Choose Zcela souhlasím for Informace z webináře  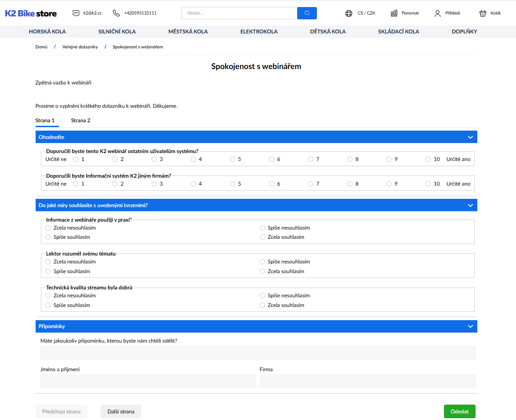point(262,237)
